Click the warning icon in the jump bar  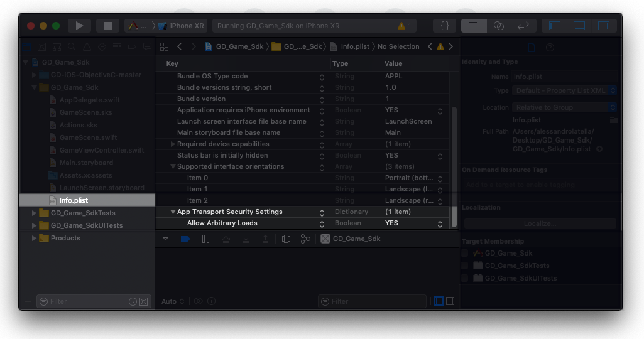click(x=440, y=47)
